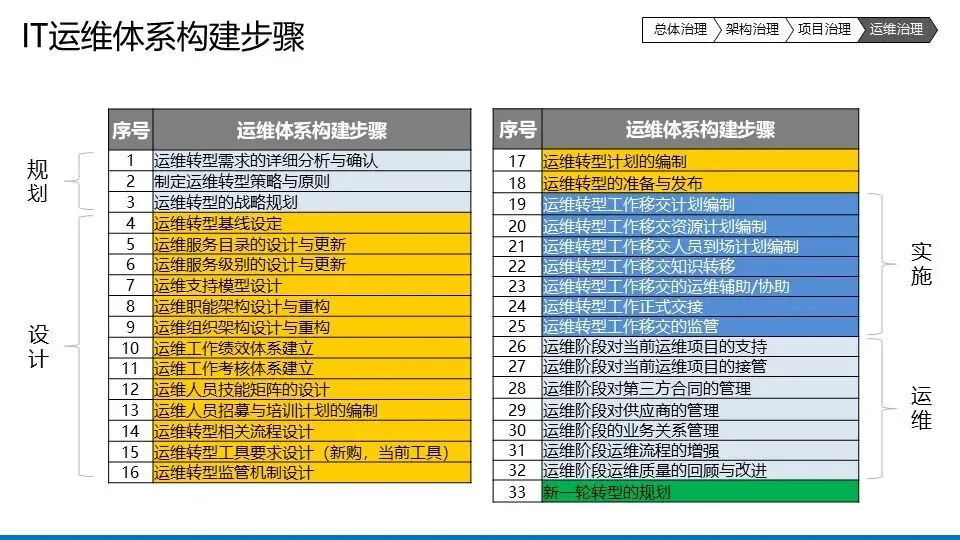
Task: Click row 运维人员招募与培训计划的编制
Action: click(290, 410)
